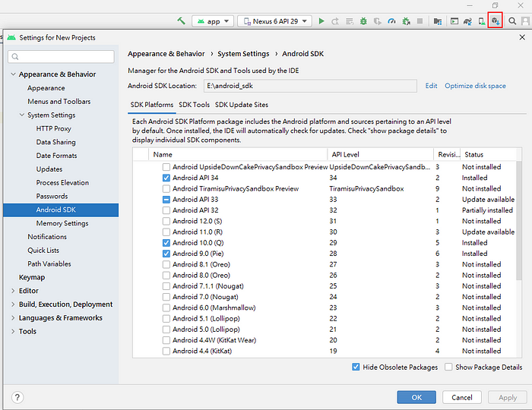Click the Cancel button
This screenshot has height=410, width=532.
pyautogui.click(x=462, y=397)
